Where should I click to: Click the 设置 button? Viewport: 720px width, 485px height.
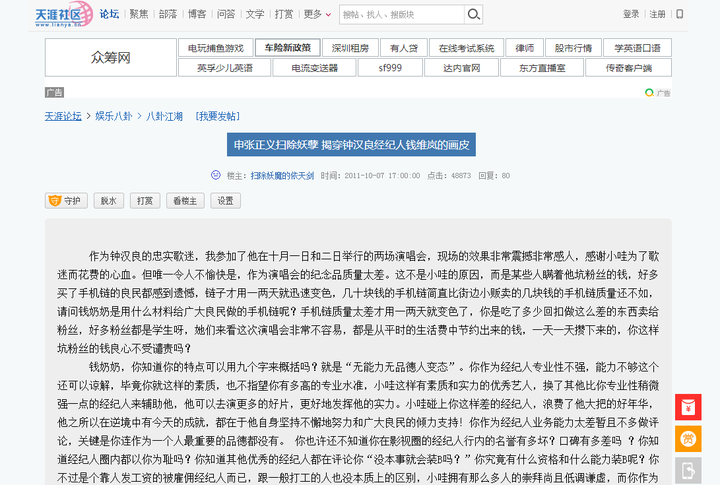225,201
